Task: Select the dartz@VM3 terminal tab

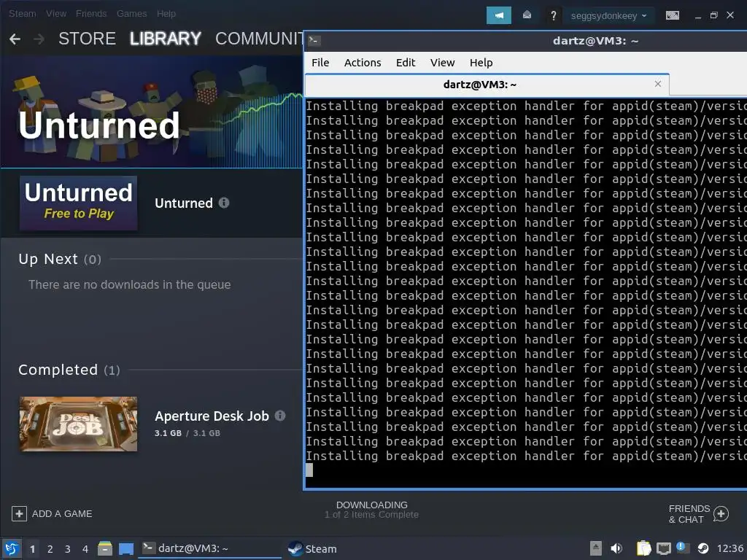Action: pos(487,85)
